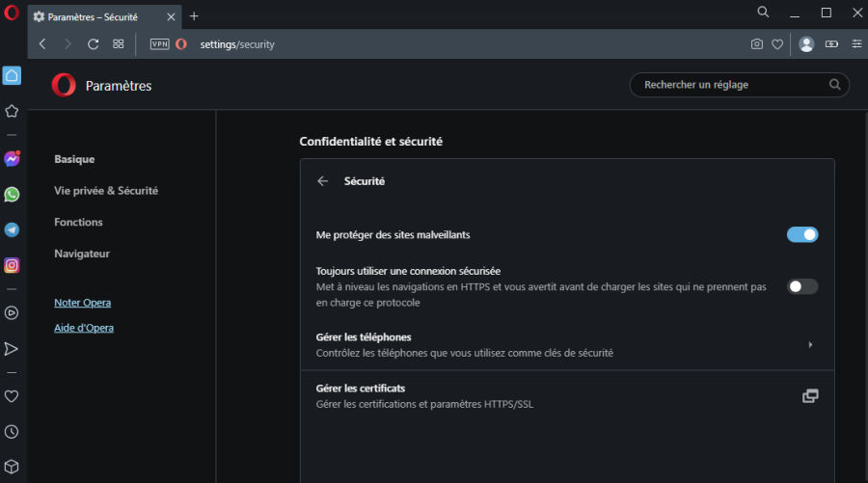868x483 pixels.
Task: Select Navigateur in settings menu
Action: 82,254
